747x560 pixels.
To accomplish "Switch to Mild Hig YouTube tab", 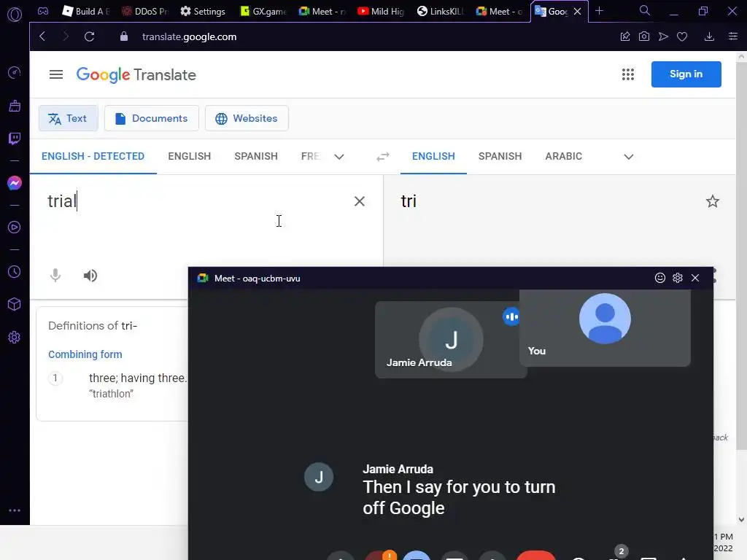I will pos(381,11).
